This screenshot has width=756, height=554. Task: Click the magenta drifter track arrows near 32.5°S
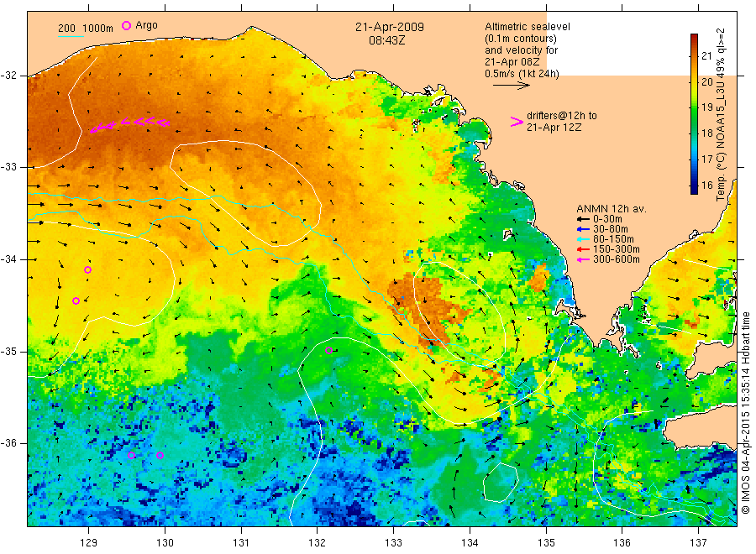(x=129, y=125)
